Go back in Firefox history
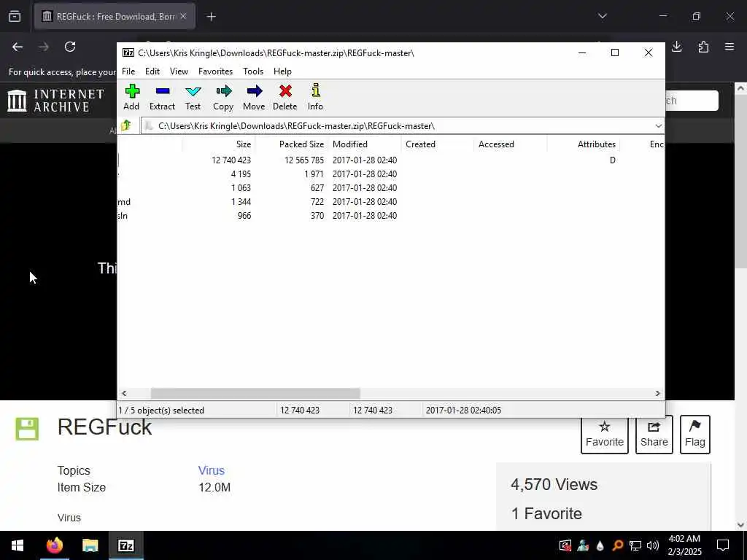Image resolution: width=747 pixels, height=560 pixels. [x=18, y=47]
